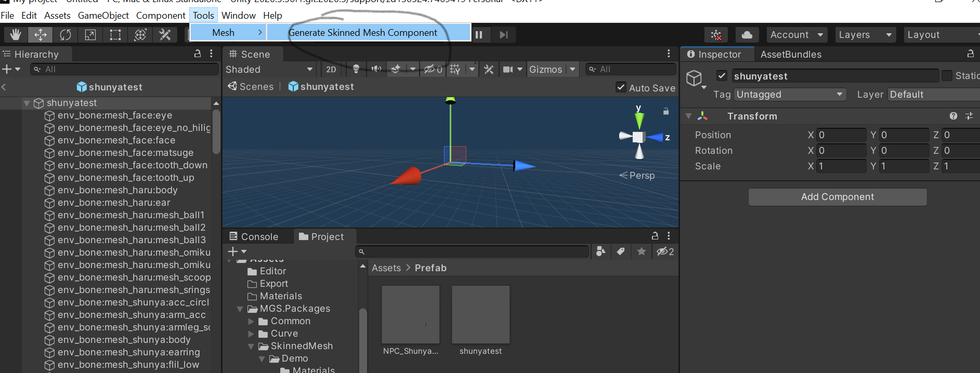Open Transform preset settings icon

[969, 116]
